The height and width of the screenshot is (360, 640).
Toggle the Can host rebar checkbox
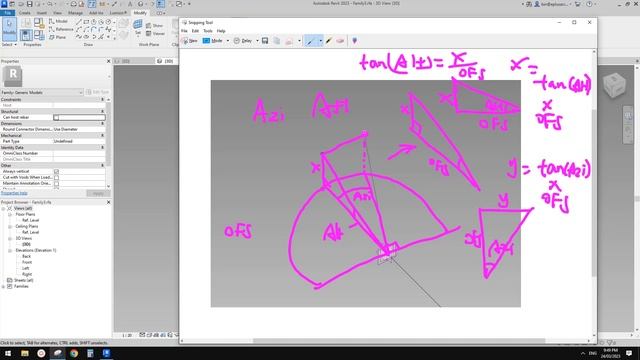56,118
